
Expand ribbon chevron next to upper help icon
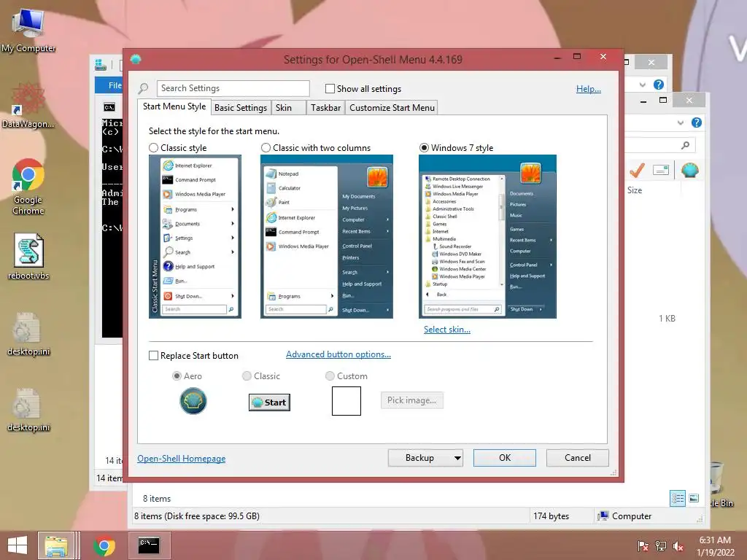coord(643,85)
